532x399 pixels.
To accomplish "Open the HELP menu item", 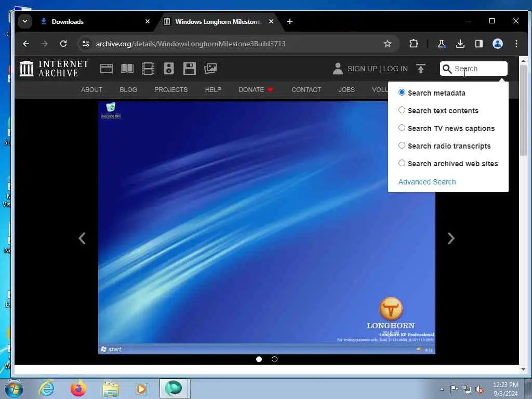I will 213,89.
